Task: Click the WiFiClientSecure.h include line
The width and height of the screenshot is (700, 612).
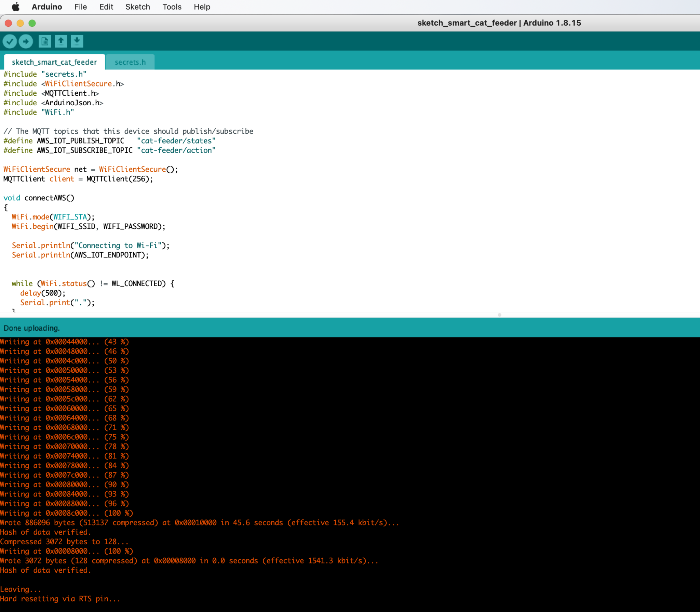Action: pyautogui.click(x=64, y=84)
